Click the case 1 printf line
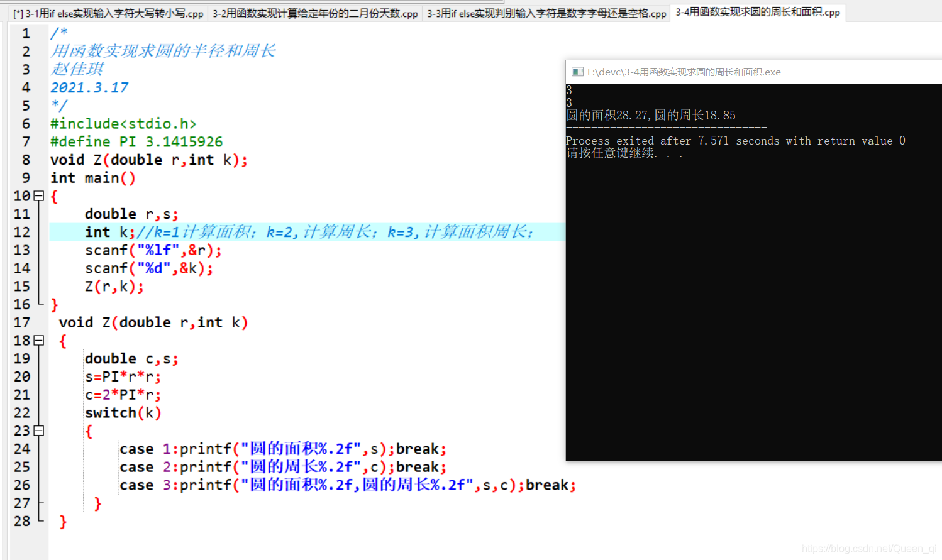The image size is (942, 560). [283, 449]
